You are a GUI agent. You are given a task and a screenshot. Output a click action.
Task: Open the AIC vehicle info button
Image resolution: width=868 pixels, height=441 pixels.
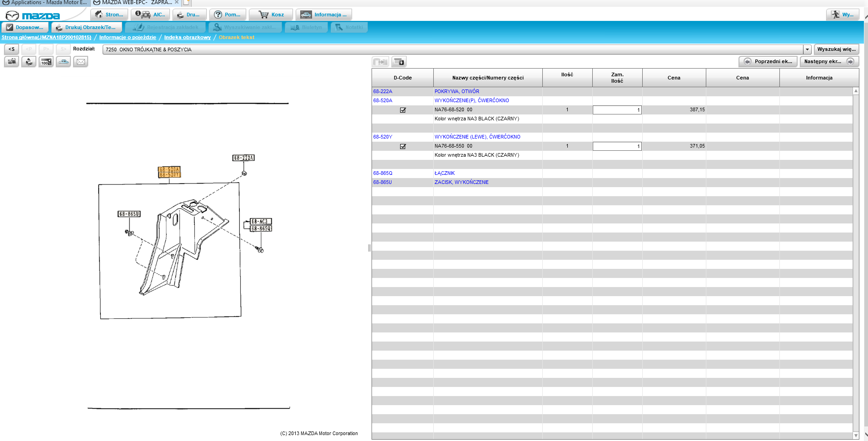point(150,15)
